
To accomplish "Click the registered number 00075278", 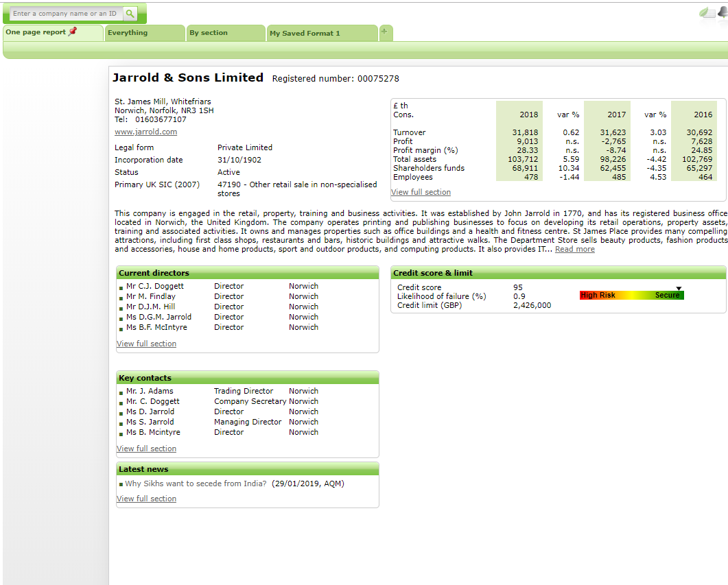I will pyautogui.click(x=378, y=79).
